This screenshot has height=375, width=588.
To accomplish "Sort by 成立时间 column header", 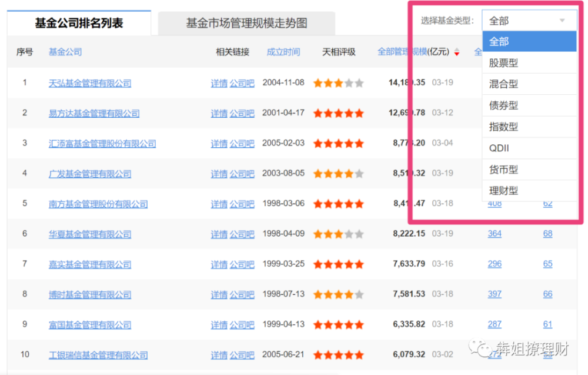I will pos(283,52).
